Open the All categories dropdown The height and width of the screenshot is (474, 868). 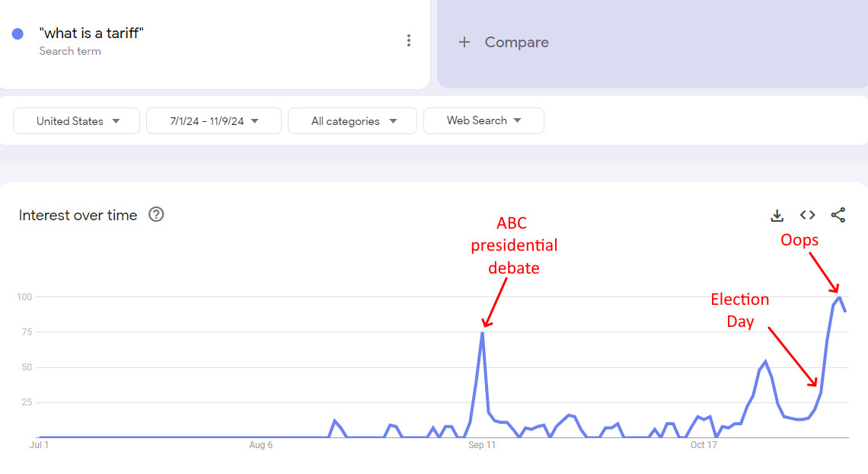[353, 120]
